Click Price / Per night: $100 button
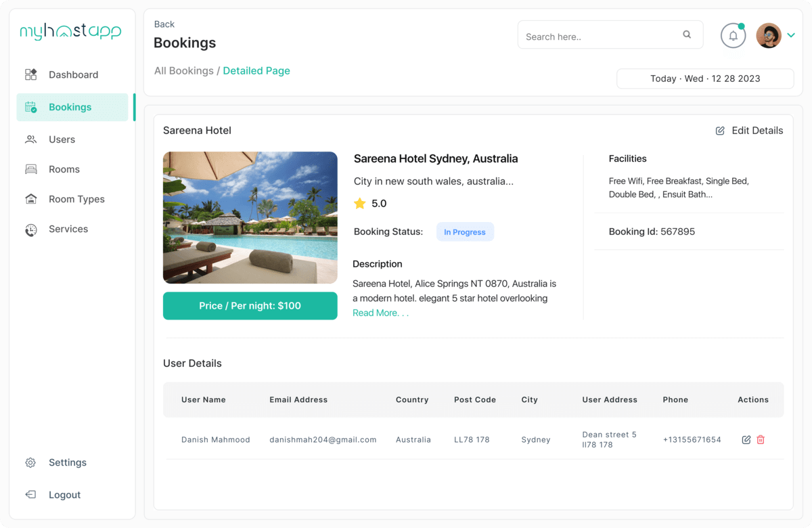The width and height of the screenshot is (812, 528). tap(250, 306)
